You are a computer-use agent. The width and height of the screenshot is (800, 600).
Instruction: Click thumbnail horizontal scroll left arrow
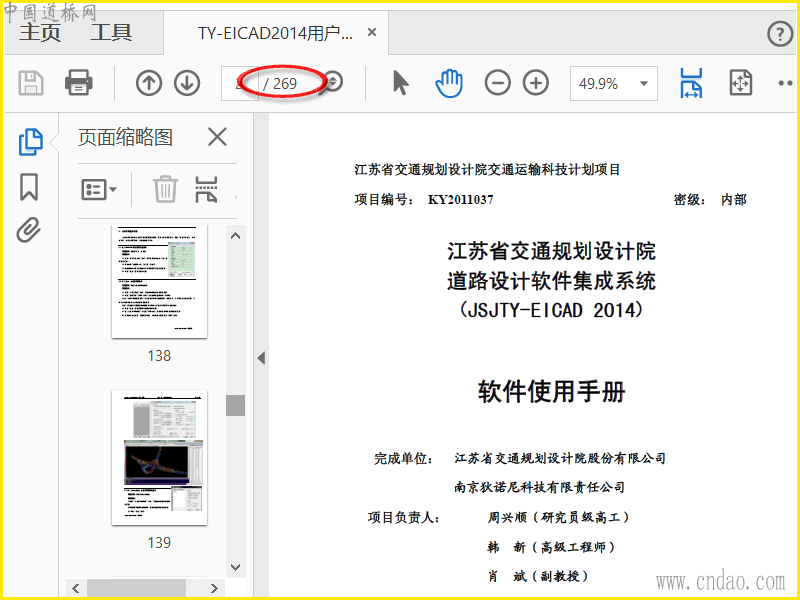click(x=76, y=588)
